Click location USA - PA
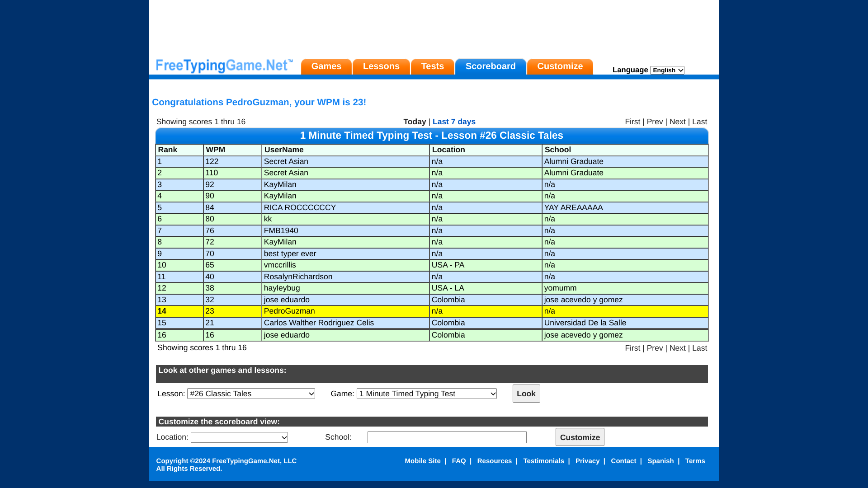 click(448, 265)
